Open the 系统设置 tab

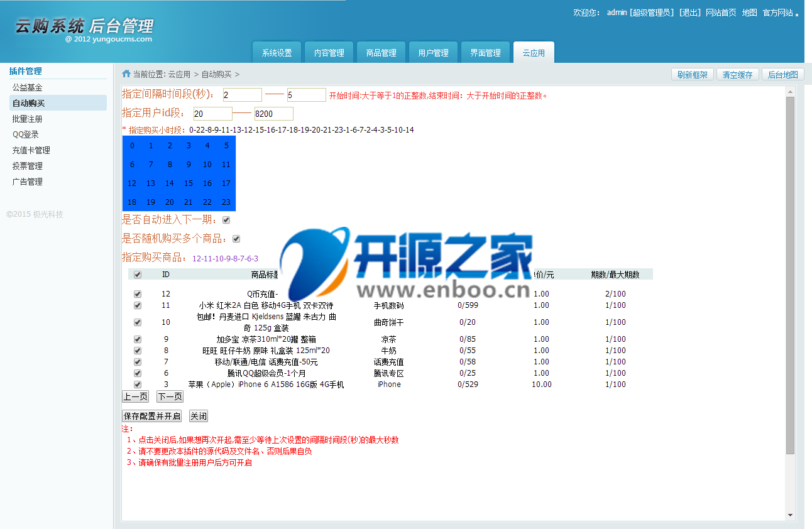point(277,53)
